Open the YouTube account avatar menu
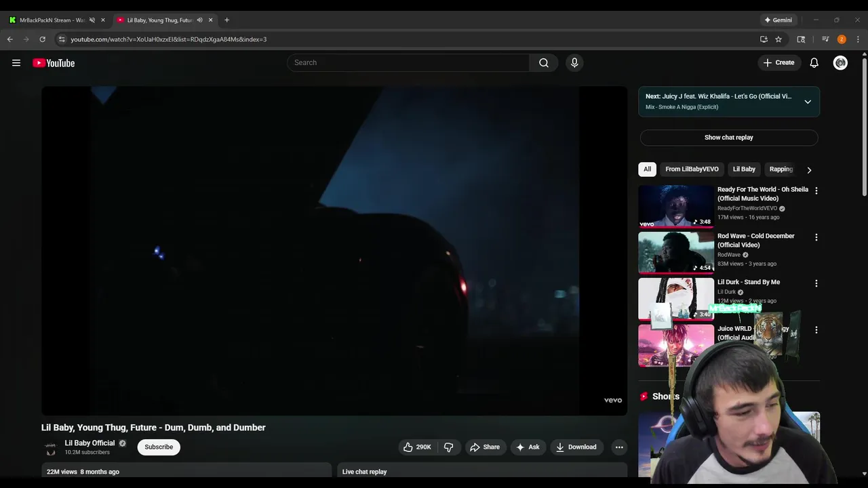This screenshot has height=488, width=868. click(840, 62)
